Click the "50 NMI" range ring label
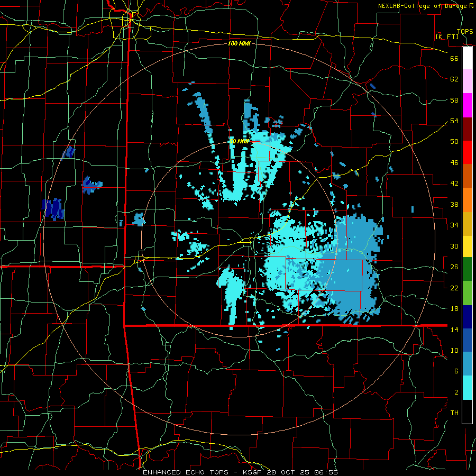Image resolution: width=476 pixels, height=476 pixels. tap(239, 141)
